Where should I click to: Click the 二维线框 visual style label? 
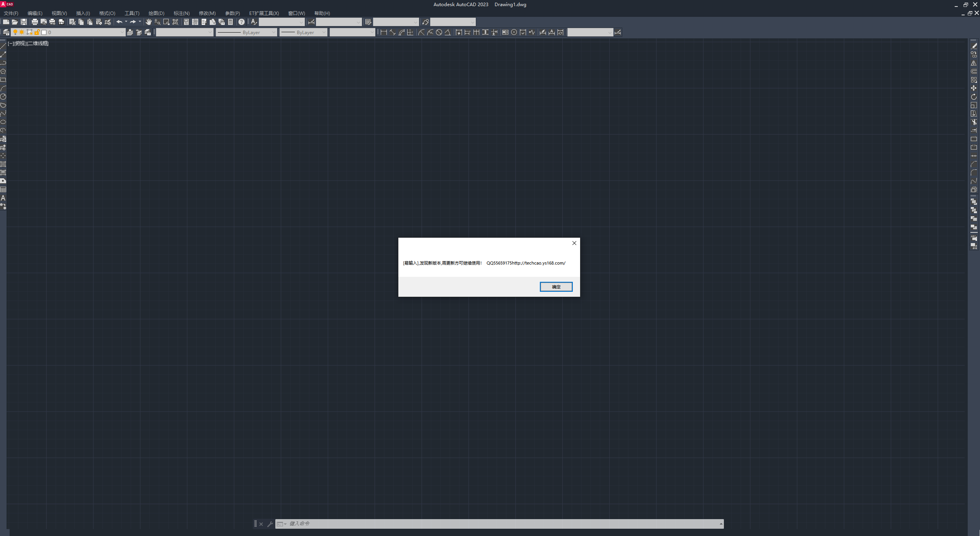coord(38,43)
